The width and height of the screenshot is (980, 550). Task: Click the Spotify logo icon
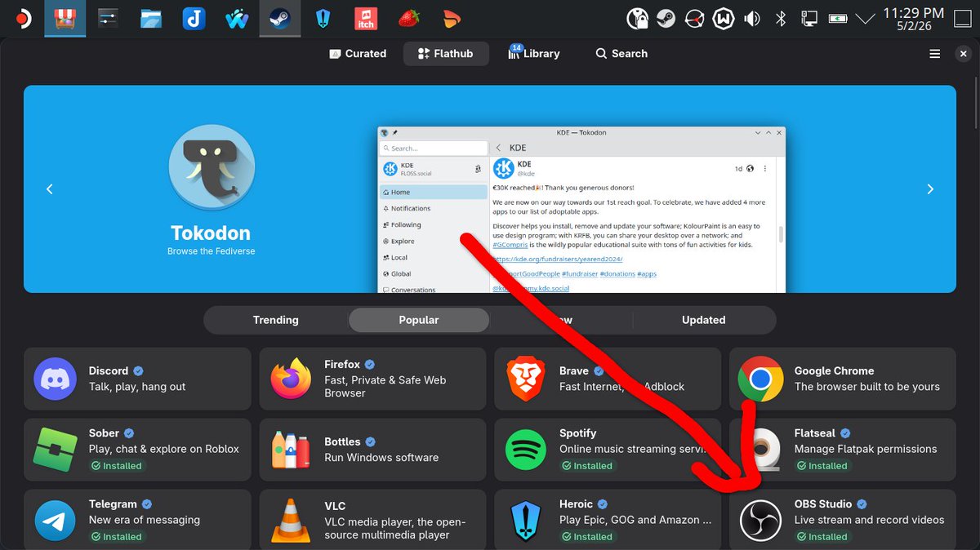click(x=526, y=450)
